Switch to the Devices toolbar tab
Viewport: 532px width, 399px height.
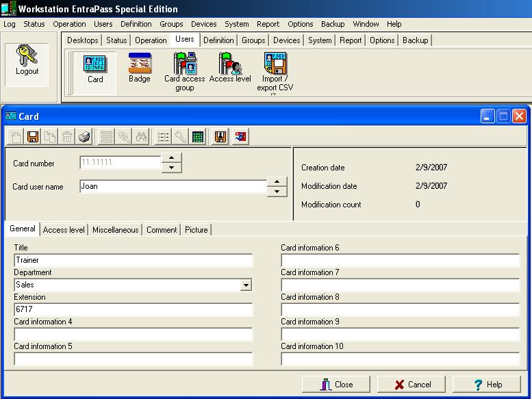tap(287, 40)
